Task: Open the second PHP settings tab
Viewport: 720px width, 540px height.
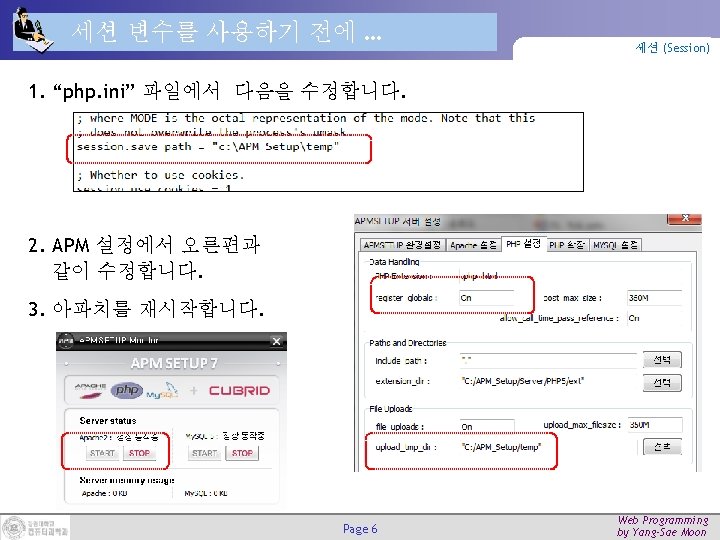Action: [x=567, y=245]
